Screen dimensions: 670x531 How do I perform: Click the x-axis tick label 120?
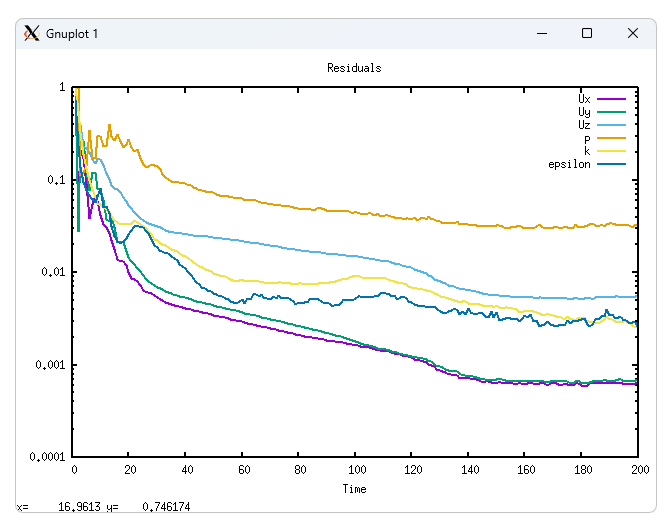click(x=413, y=470)
